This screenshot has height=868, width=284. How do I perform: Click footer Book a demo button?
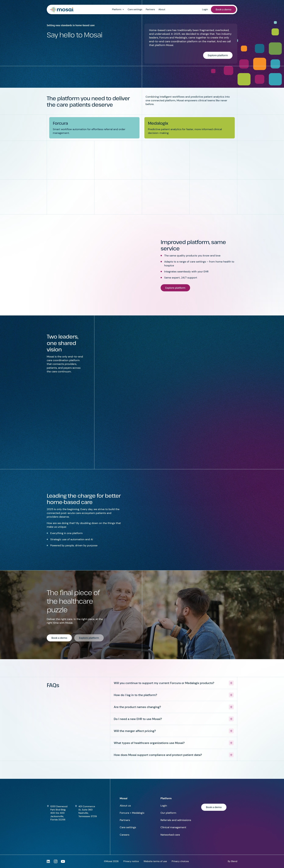[x=214, y=807]
